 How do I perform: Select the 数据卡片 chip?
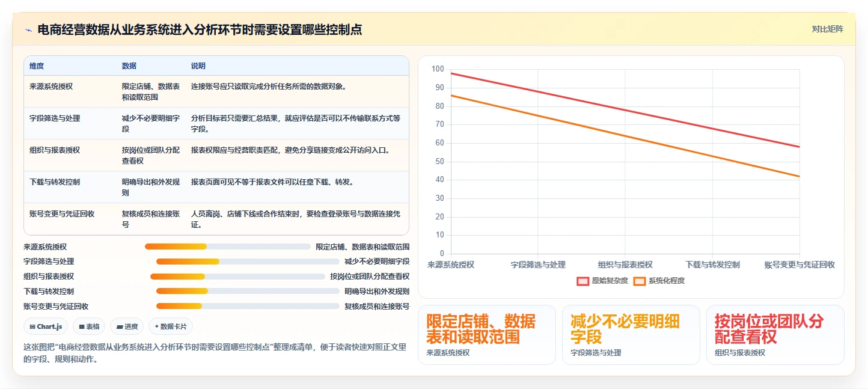171,326
